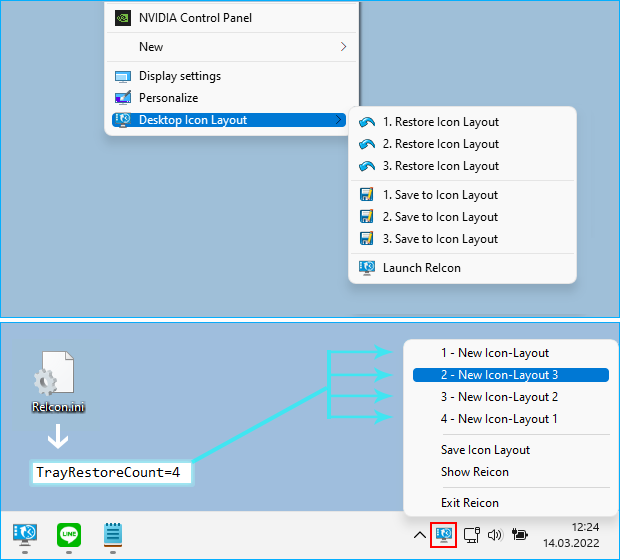Open Display settings
The width and height of the screenshot is (620, 560).
179,76
